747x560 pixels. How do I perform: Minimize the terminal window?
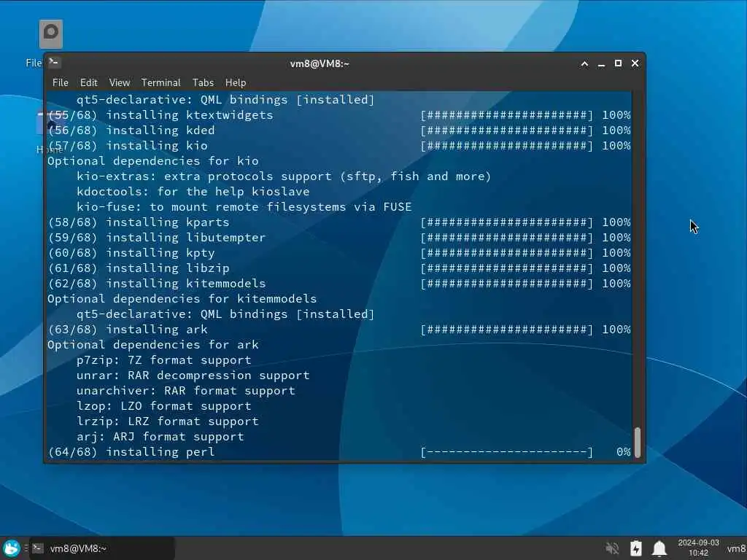coord(601,64)
